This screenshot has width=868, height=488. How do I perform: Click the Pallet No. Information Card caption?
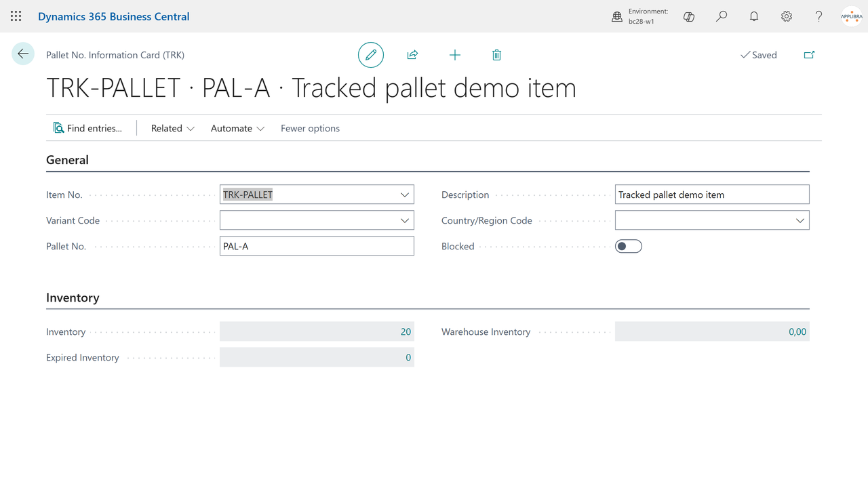pos(115,55)
